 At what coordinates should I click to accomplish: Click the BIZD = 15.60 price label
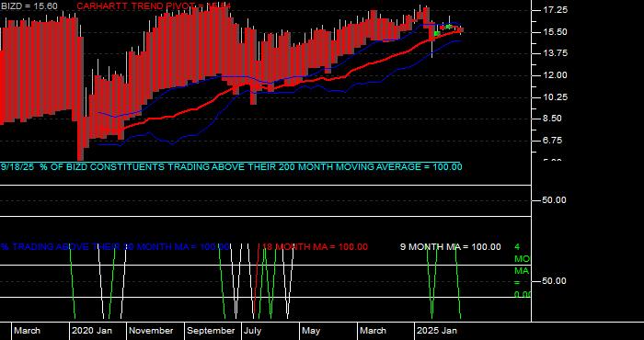29,6
